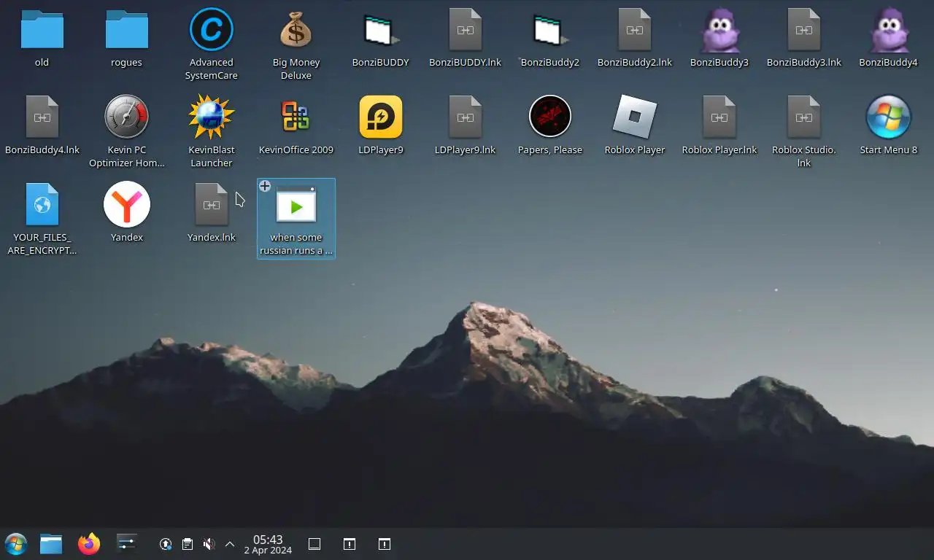Click the muted volume tray icon
Viewport: 934px width, 560px height.
point(209,544)
